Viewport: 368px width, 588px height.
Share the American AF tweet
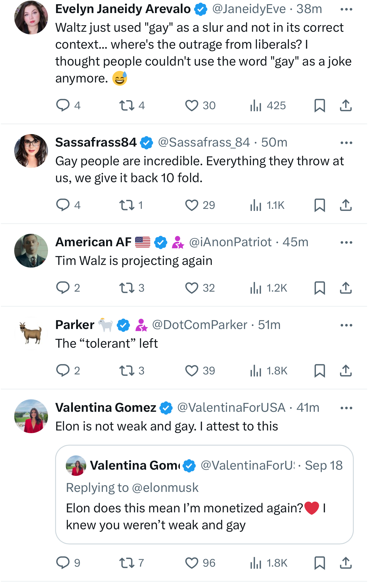point(345,288)
